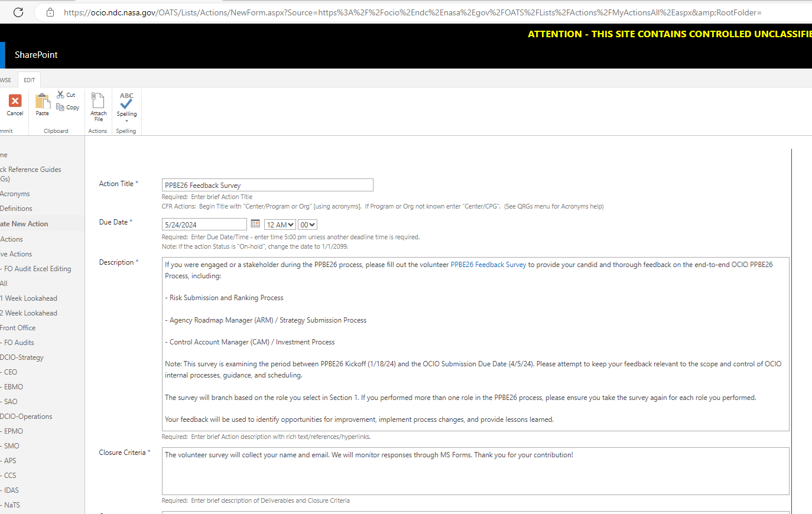Image resolution: width=812 pixels, height=514 pixels.
Task: Click the Cancel icon in the ribbon
Action: coord(15,102)
